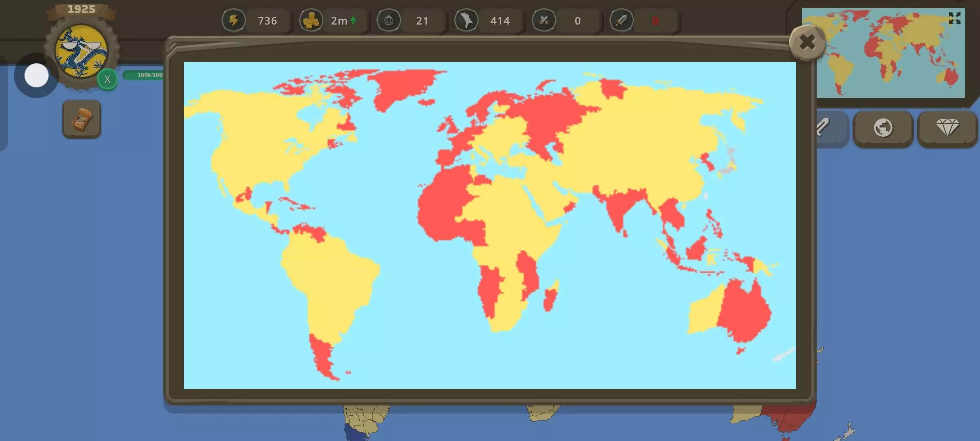Open the globe world view button
Image resolution: width=980 pixels, height=441 pixels.
tap(883, 128)
